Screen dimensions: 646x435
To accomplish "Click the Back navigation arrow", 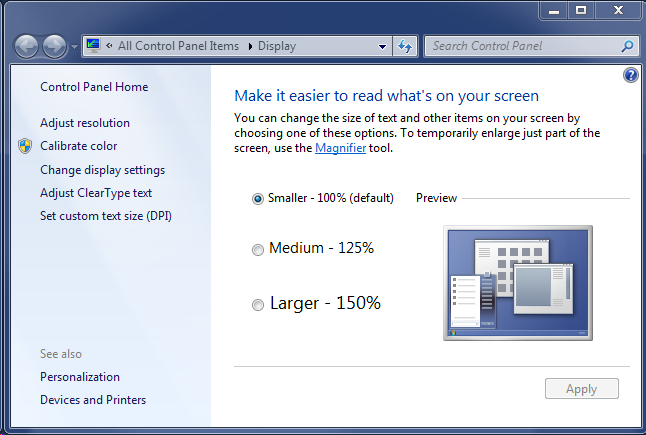I will point(26,46).
